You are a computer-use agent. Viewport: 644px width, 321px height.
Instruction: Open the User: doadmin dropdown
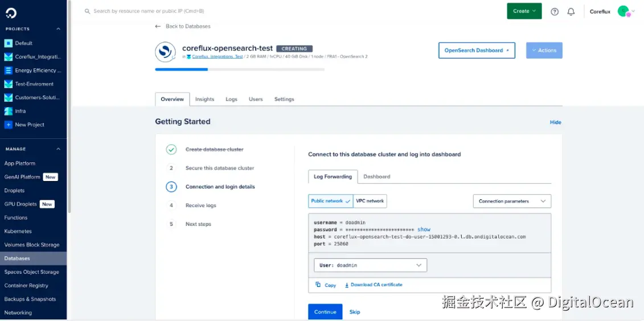tap(371, 265)
